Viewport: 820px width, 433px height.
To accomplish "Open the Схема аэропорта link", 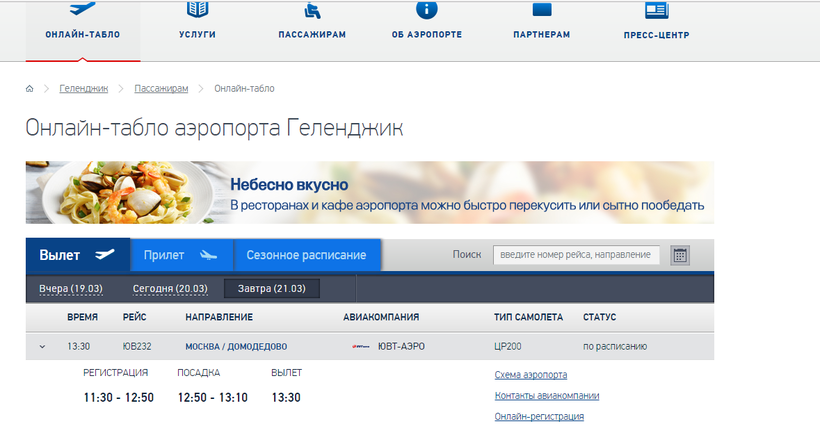I will pyautogui.click(x=531, y=375).
